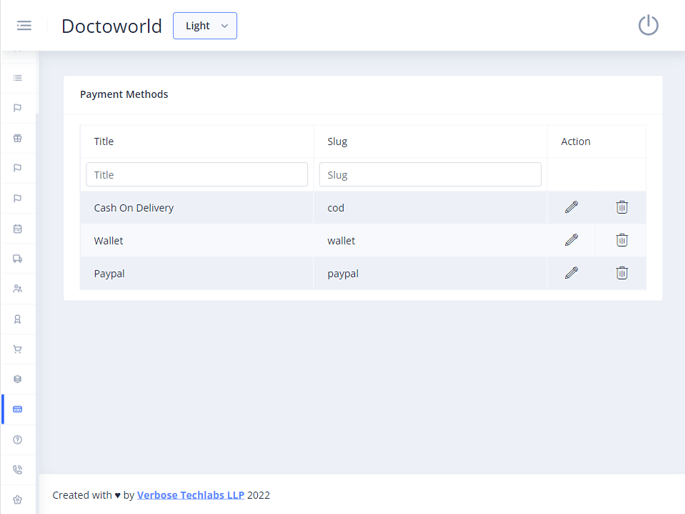Toggle the hamburger menu in the header
The width and height of the screenshot is (685, 514).
(x=24, y=26)
